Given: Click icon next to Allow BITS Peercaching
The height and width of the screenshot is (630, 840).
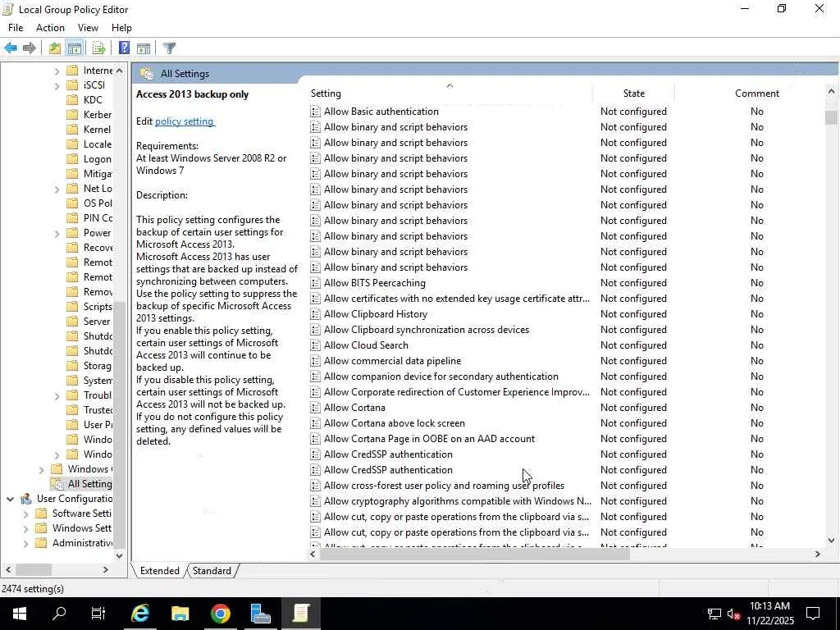Looking at the screenshot, I should point(316,283).
